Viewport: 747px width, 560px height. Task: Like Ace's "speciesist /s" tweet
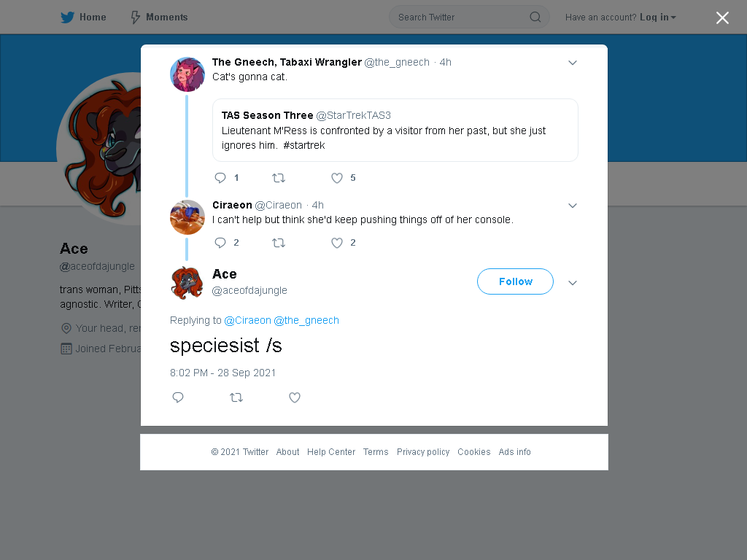pyautogui.click(x=295, y=397)
